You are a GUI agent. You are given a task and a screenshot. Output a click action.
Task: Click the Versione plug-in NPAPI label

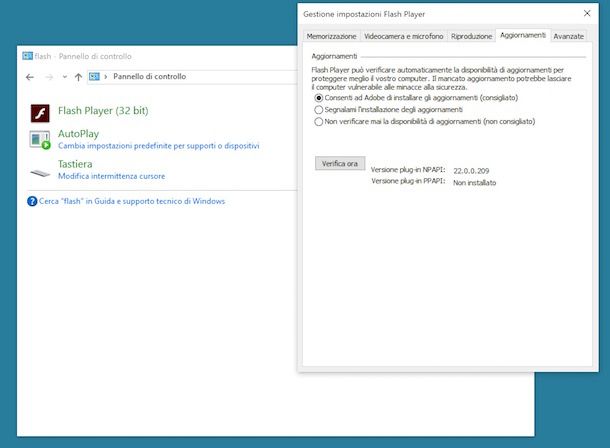(x=408, y=170)
